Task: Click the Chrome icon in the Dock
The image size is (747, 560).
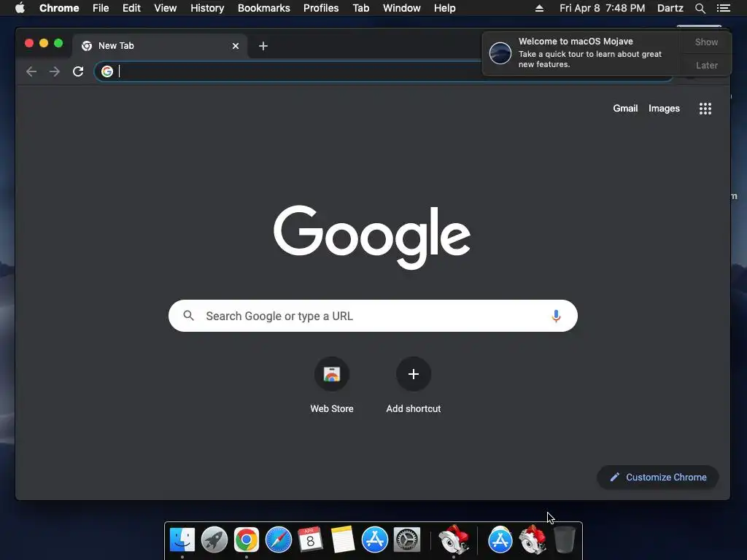Action: click(x=247, y=540)
